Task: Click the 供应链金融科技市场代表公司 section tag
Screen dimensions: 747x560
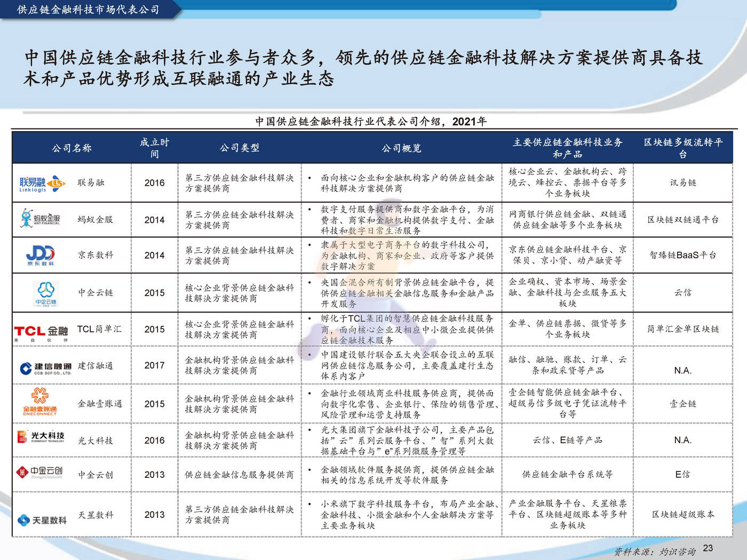Action: (88, 10)
